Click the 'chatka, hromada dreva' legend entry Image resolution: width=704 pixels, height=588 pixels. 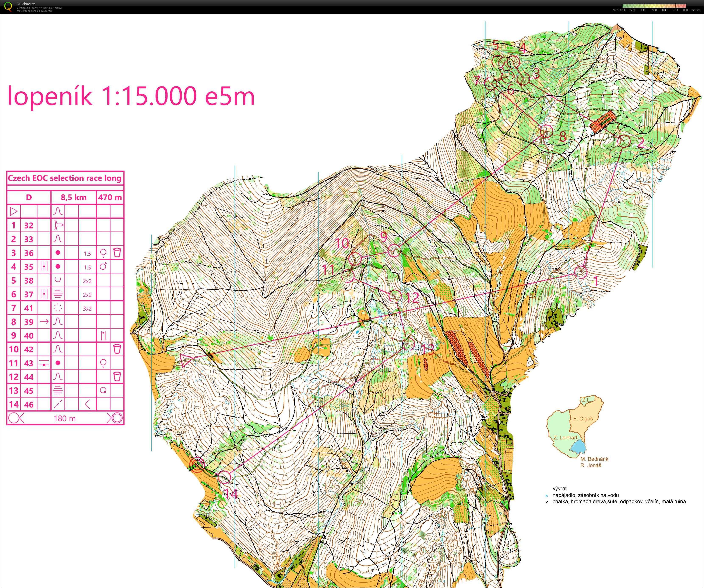(x=619, y=501)
